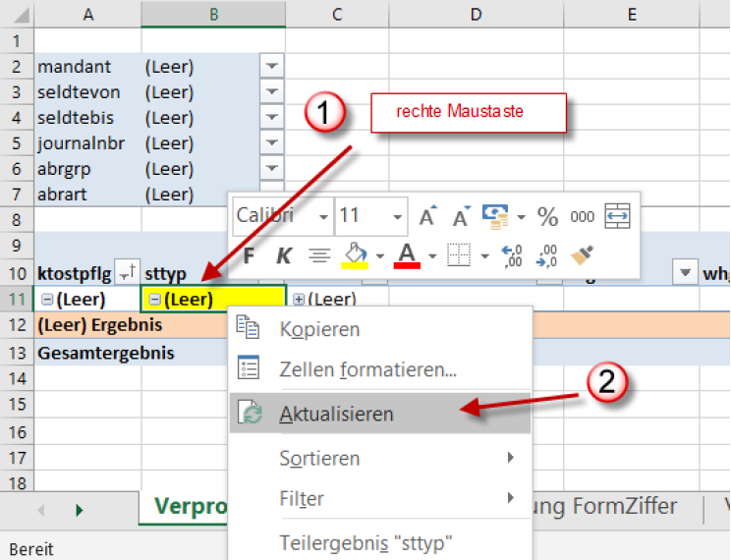Select column E header
The height and width of the screenshot is (560, 731).
tap(632, 14)
